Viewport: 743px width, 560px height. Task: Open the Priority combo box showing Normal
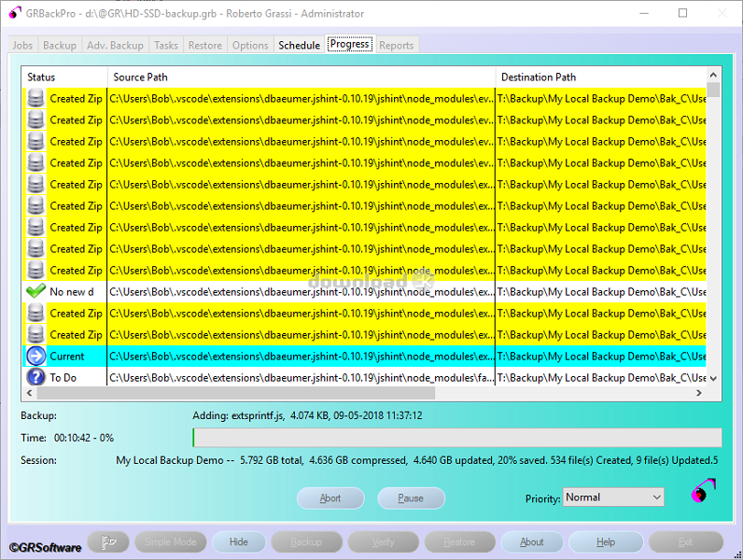[613, 497]
